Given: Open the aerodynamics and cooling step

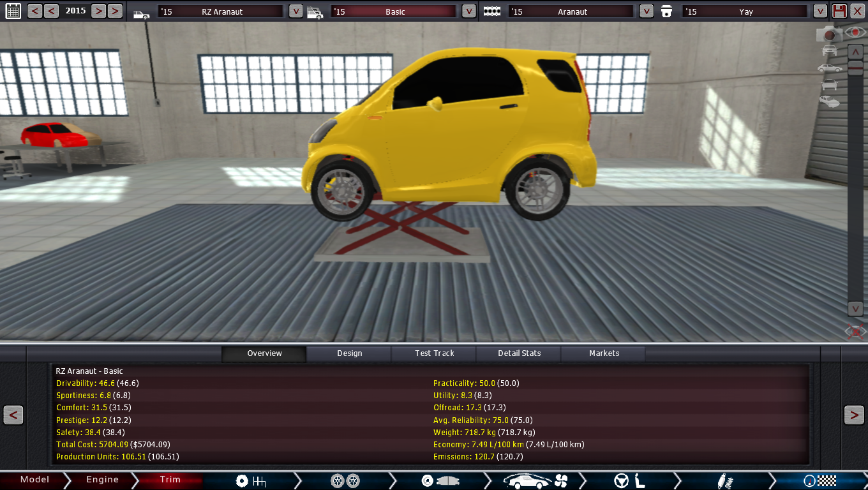Looking at the screenshot, I should tap(535, 480).
